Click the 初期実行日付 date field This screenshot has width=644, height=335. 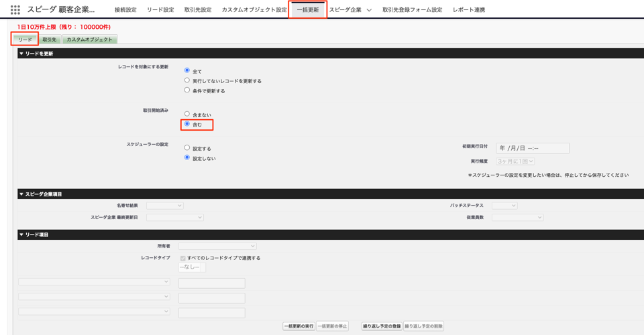point(533,148)
